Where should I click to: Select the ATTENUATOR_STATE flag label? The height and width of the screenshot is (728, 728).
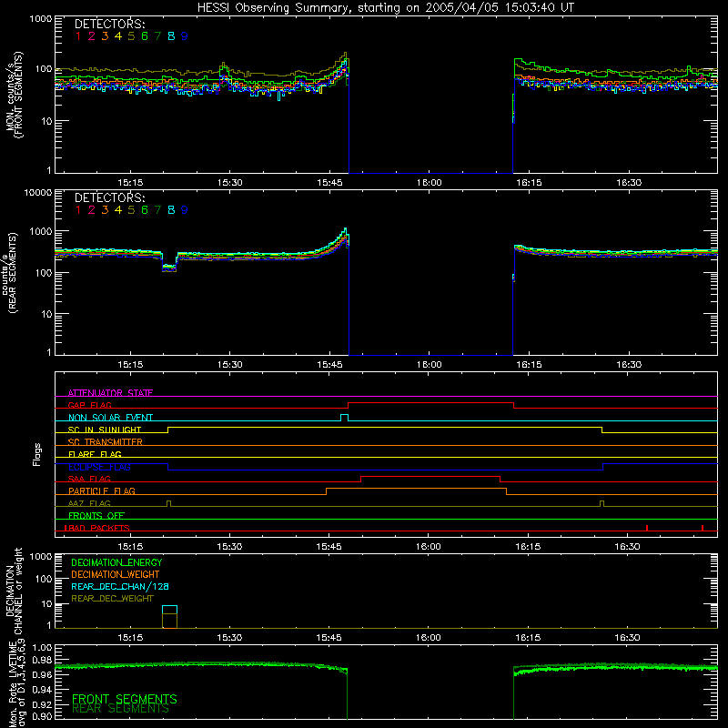pyautogui.click(x=110, y=393)
